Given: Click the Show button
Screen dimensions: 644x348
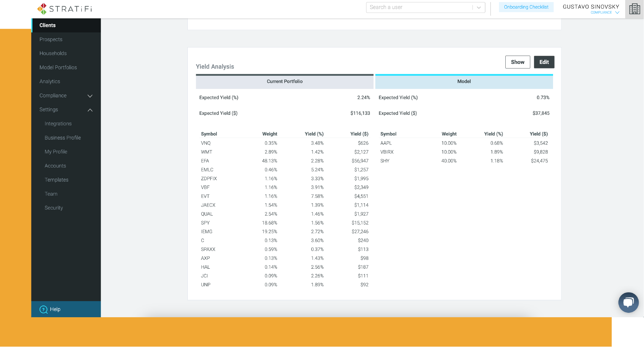Looking at the screenshot, I should tap(518, 62).
